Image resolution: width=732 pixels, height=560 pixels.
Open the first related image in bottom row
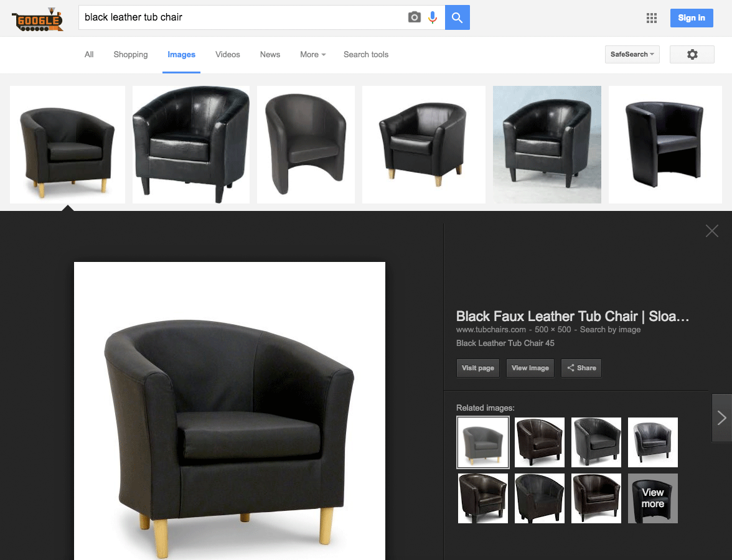click(x=483, y=498)
